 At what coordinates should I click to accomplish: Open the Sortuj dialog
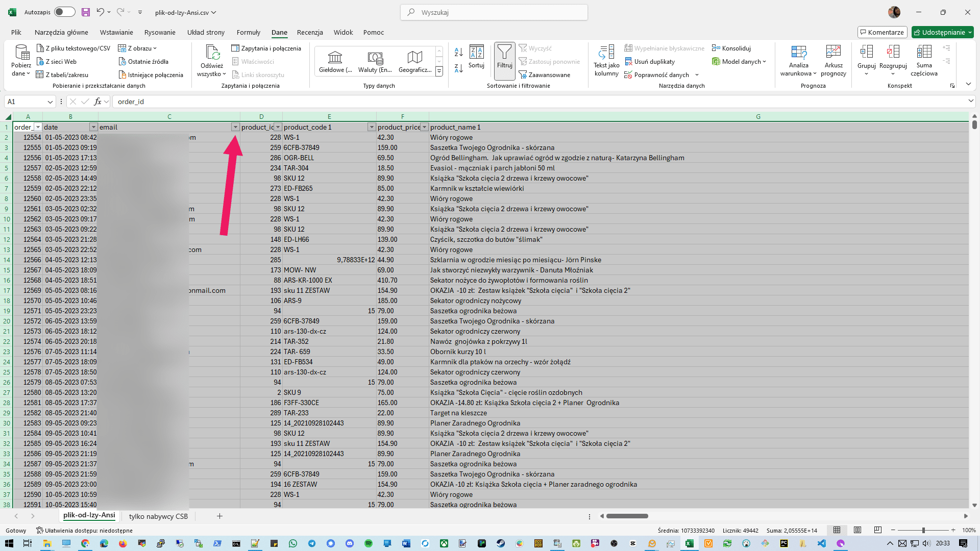point(476,56)
